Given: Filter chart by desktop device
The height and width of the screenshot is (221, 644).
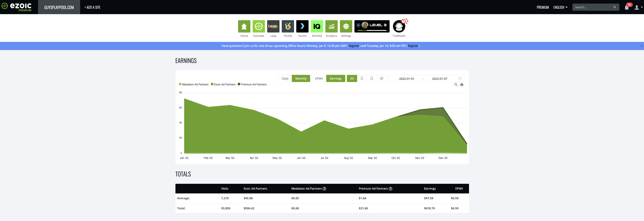Looking at the screenshot, I should click(382, 79).
